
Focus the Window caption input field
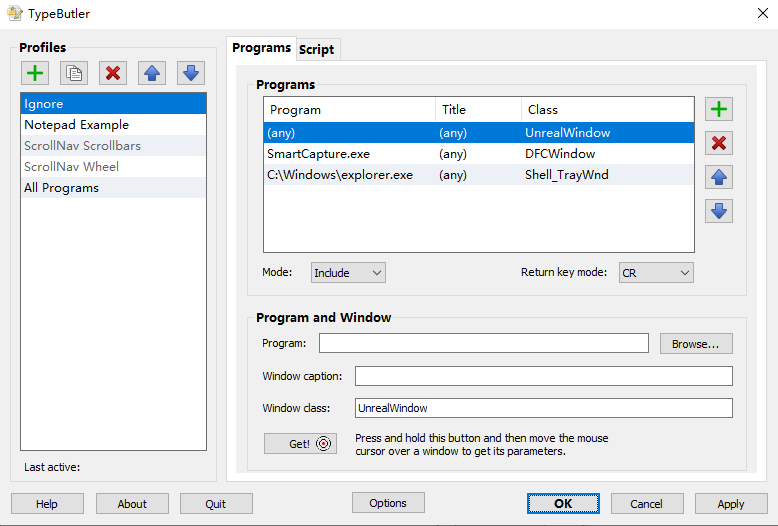tap(544, 376)
